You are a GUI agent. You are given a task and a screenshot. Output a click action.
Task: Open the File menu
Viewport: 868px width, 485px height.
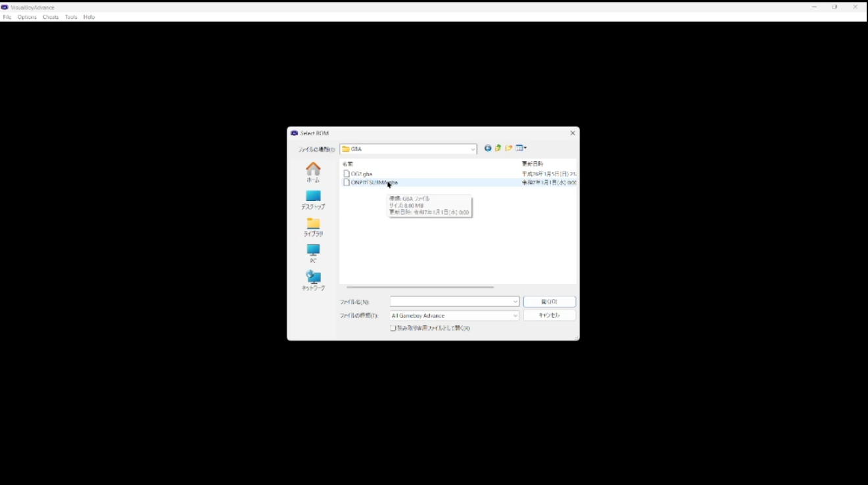coord(7,17)
